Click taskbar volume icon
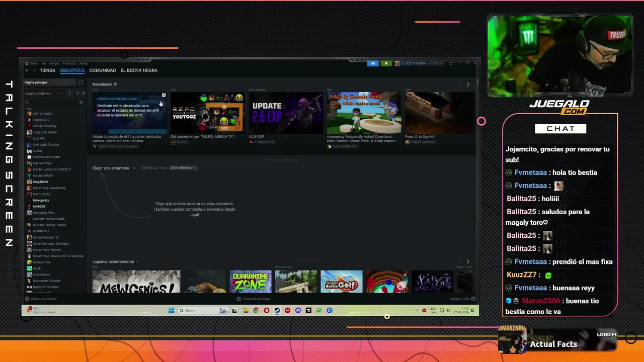 447,310
